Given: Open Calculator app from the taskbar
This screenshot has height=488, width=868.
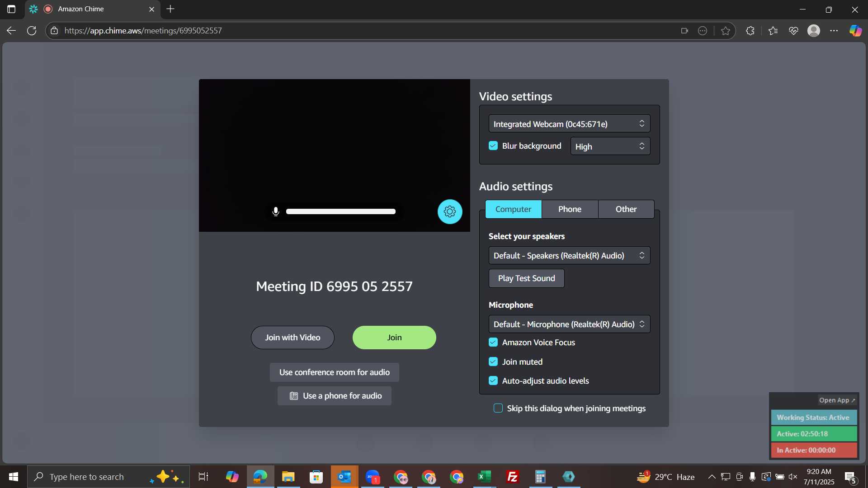Looking at the screenshot, I should pyautogui.click(x=540, y=477).
